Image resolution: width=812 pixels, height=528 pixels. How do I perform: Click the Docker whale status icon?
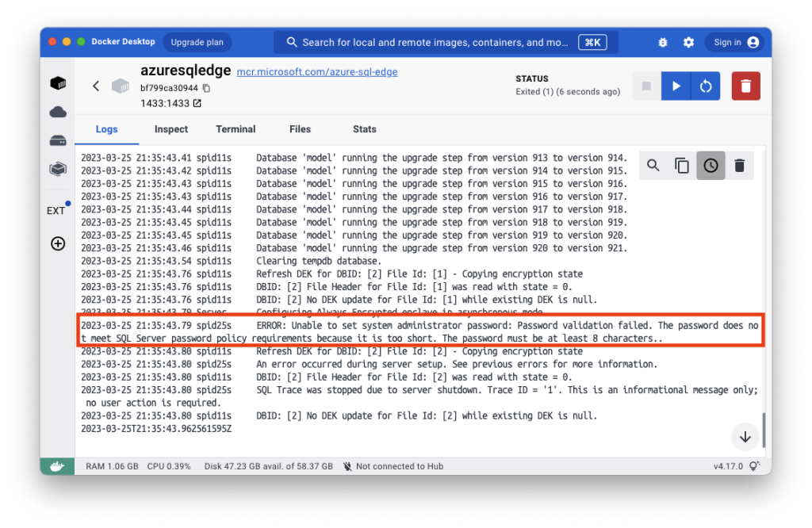(57, 466)
